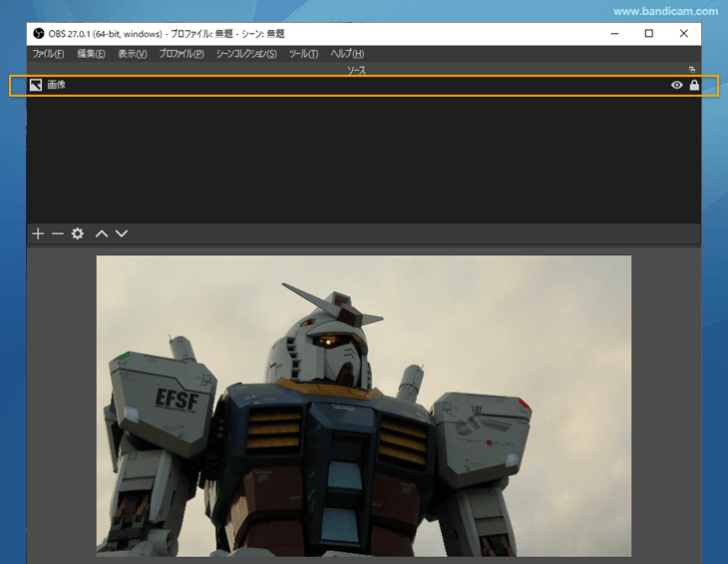Open the ツール(T) menu
728x564 pixels.
(303, 54)
